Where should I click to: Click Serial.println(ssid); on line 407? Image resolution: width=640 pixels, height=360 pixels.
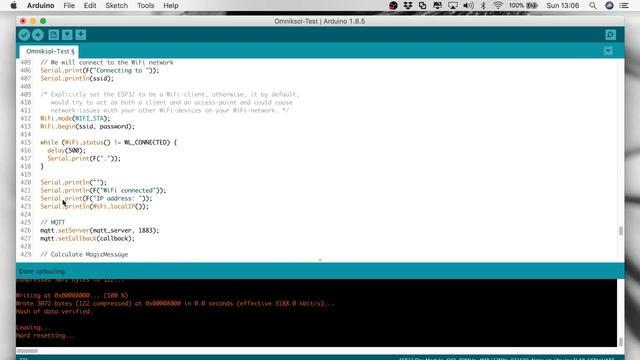click(x=77, y=78)
